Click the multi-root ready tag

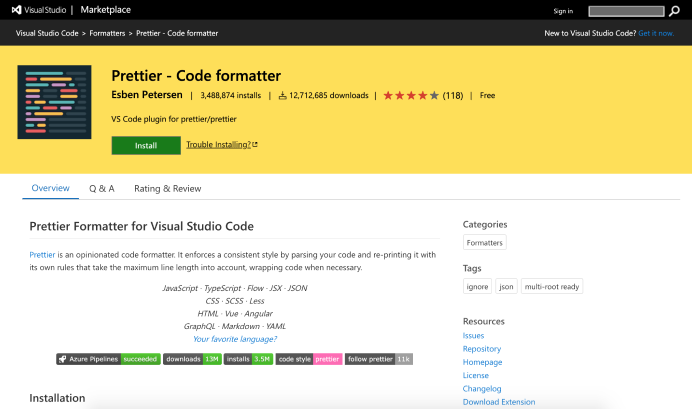(x=552, y=287)
